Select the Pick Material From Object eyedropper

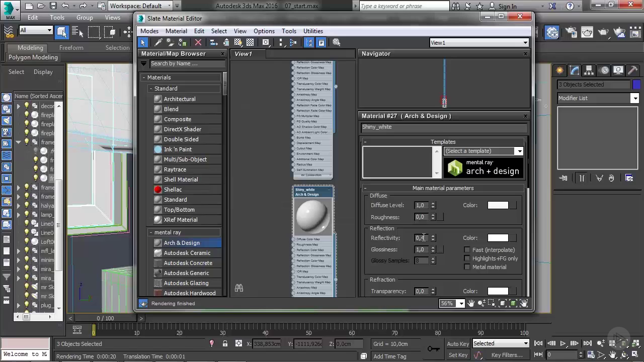click(158, 43)
